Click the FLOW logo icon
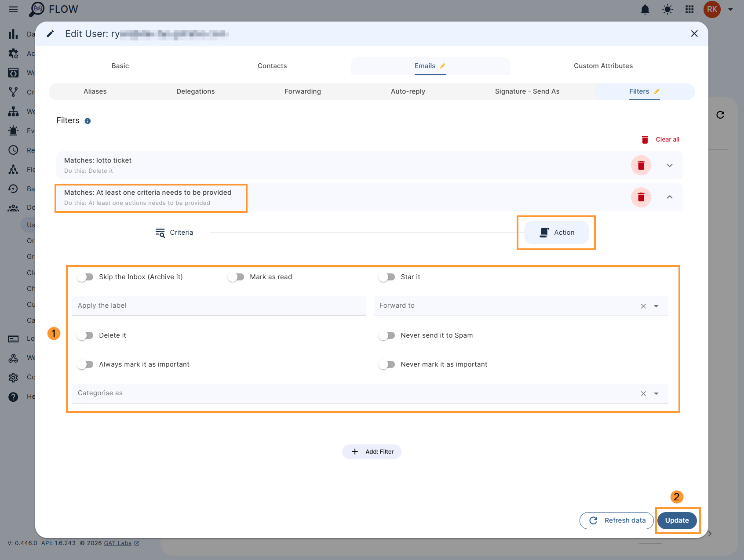This screenshot has height=560, width=744. [x=37, y=9]
